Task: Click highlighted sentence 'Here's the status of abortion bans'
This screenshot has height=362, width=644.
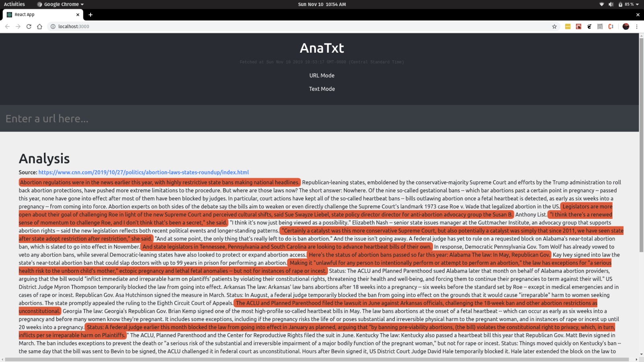Action: (429, 255)
